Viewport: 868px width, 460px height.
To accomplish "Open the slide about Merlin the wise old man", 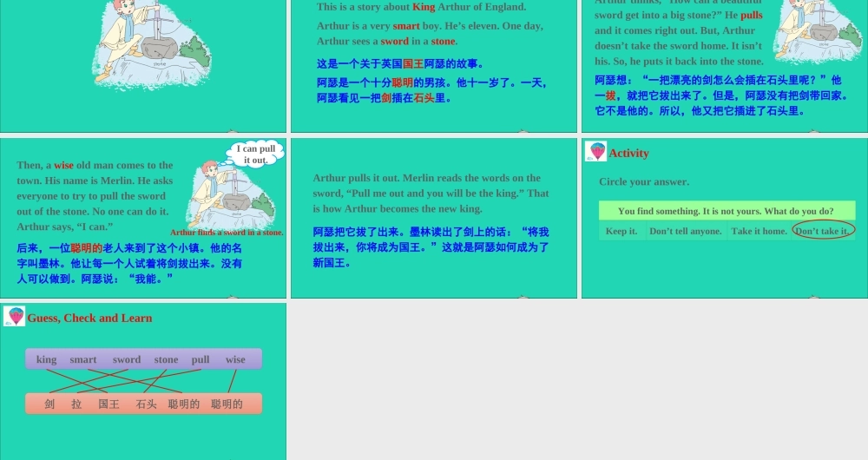I will pyautogui.click(x=143, y=218).
